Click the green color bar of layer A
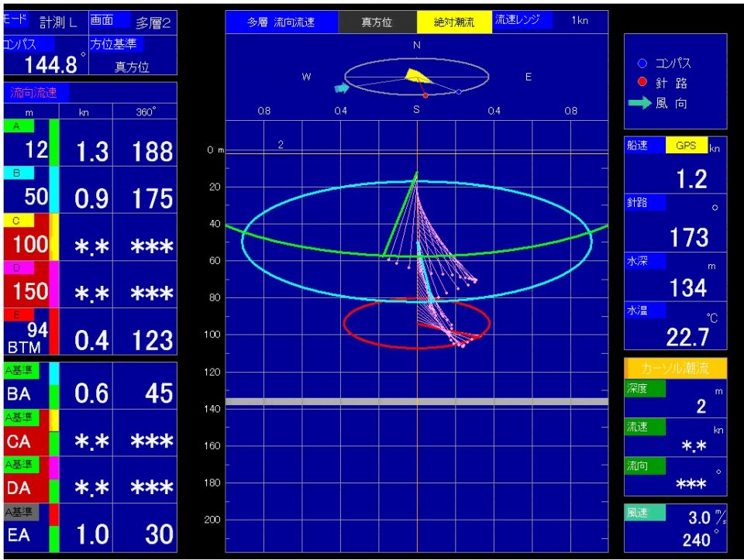This screenshot has width=744, height=560. [54, 143]
